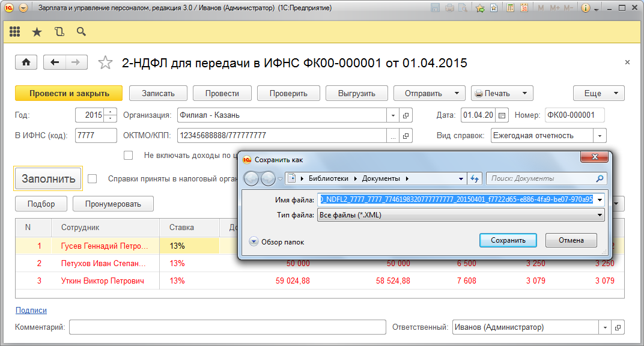Expand the Вид справок dropdown
The height and width of the screenshot is (346, 644).
pyautogui.click(x=600, y=136)
